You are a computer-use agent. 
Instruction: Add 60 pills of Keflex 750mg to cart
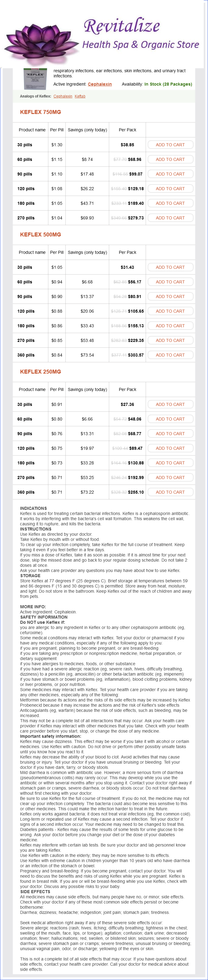[x=170, y=159]
